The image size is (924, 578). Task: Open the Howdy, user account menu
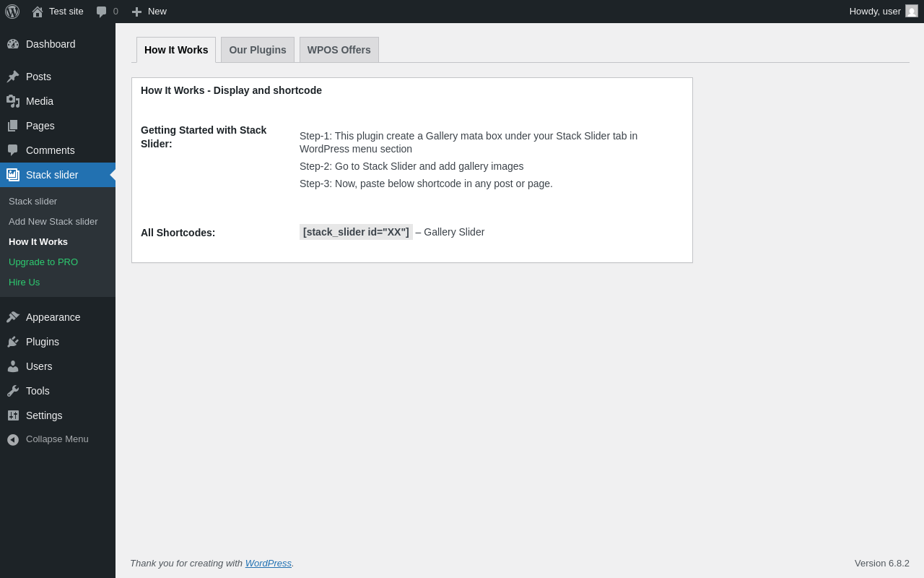884,12
